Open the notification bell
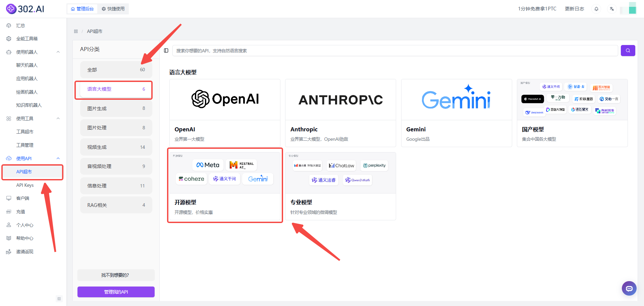644x306 pixels. [x=596, y=9]
